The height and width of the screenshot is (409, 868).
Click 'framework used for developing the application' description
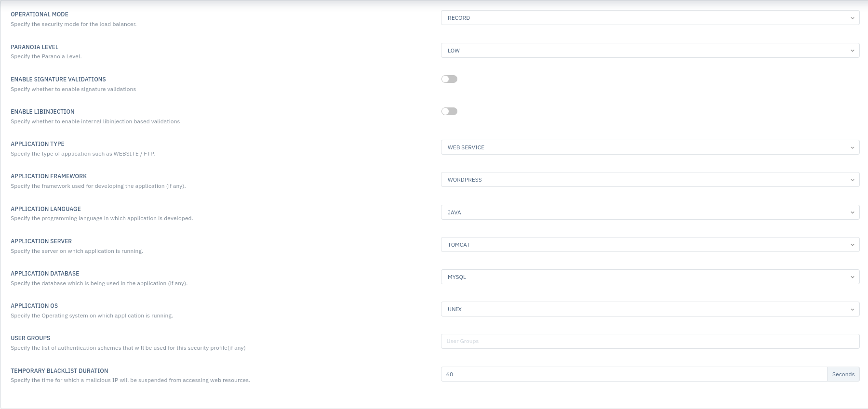pyautogui.click(x=103, y=186)
